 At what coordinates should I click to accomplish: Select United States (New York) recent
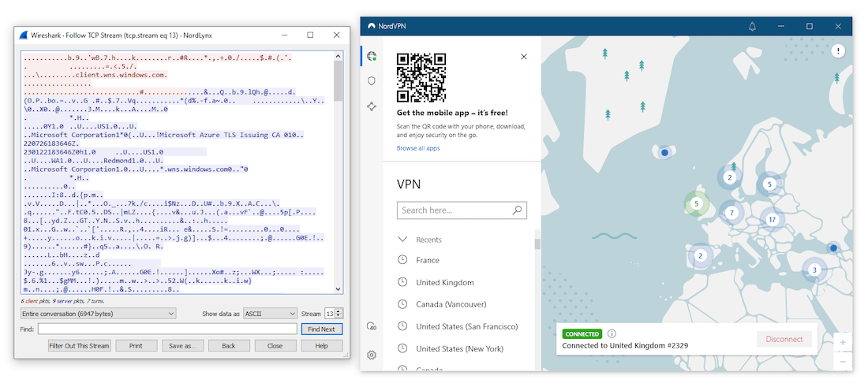coord(460,348)
